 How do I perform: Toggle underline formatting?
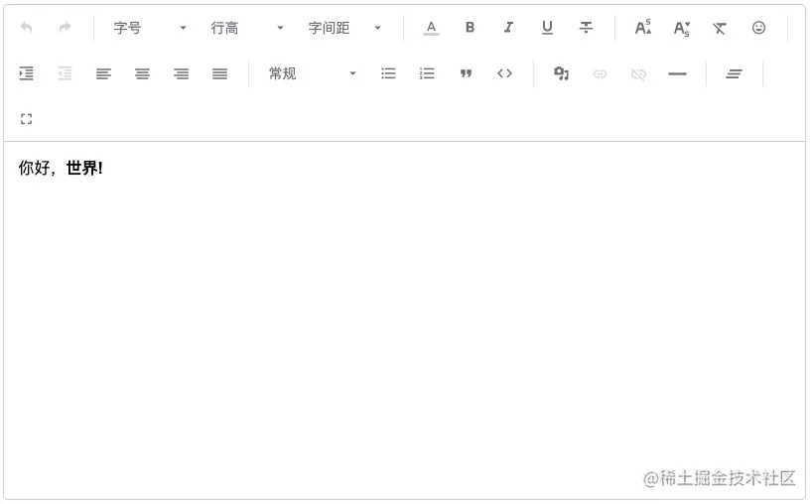click(x=547, y=28)
